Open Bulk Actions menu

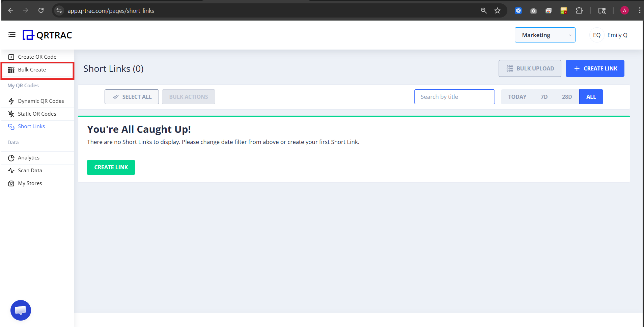pos(188,97)
